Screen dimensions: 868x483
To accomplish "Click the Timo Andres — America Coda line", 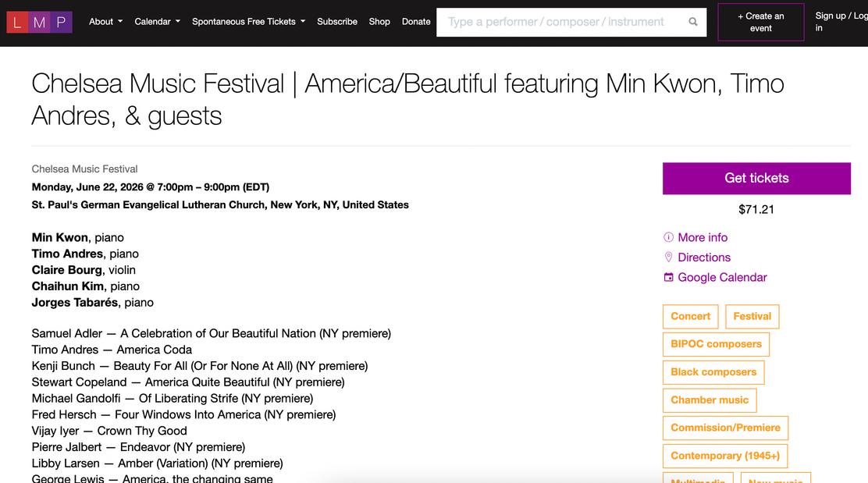I will point(112,350).
